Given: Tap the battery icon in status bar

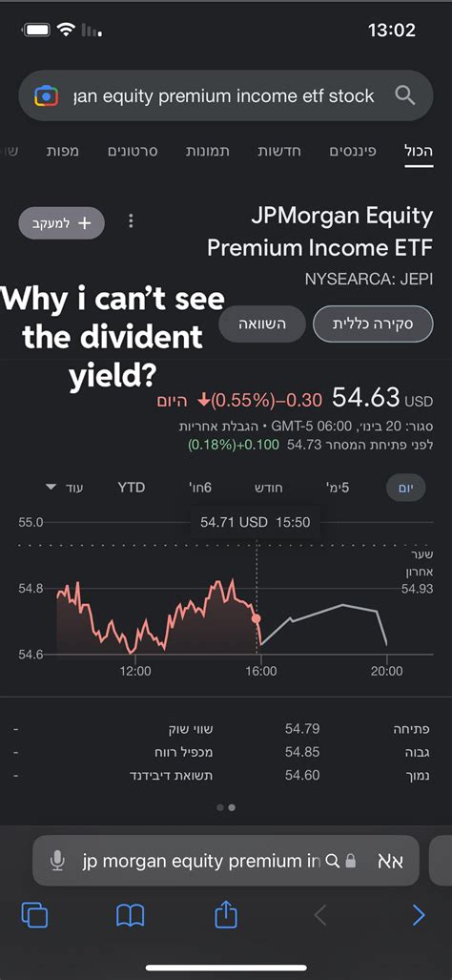Looking at the screenshot, I should click(x=37, y=30).
